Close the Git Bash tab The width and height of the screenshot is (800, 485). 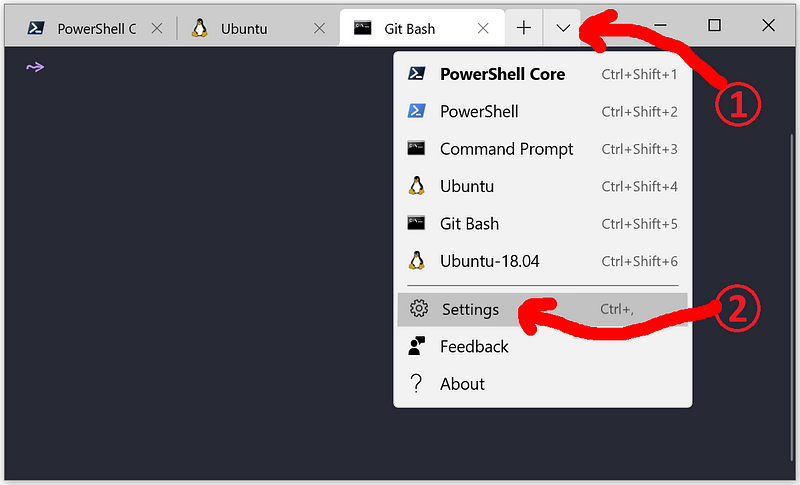tap(483, 29)
